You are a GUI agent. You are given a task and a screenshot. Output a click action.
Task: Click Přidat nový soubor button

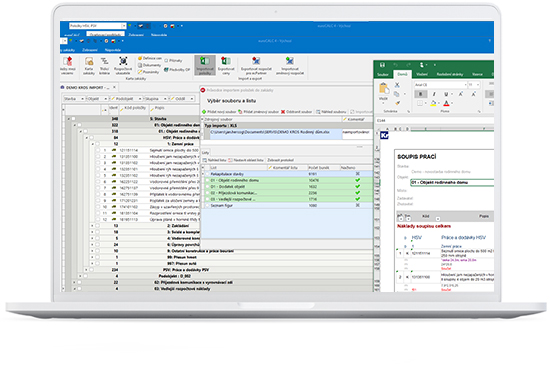pyautogui.click(x=219, y=112)
